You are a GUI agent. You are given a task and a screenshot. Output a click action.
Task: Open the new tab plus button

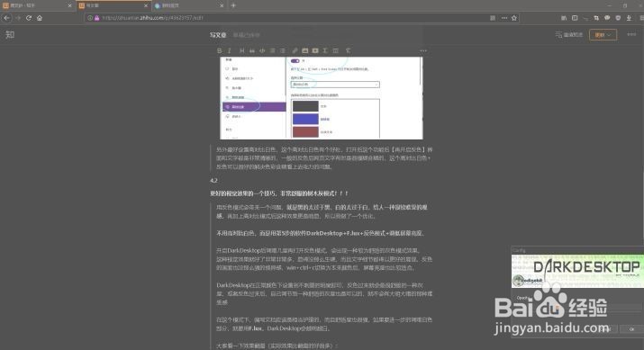(x=233, y=5)
